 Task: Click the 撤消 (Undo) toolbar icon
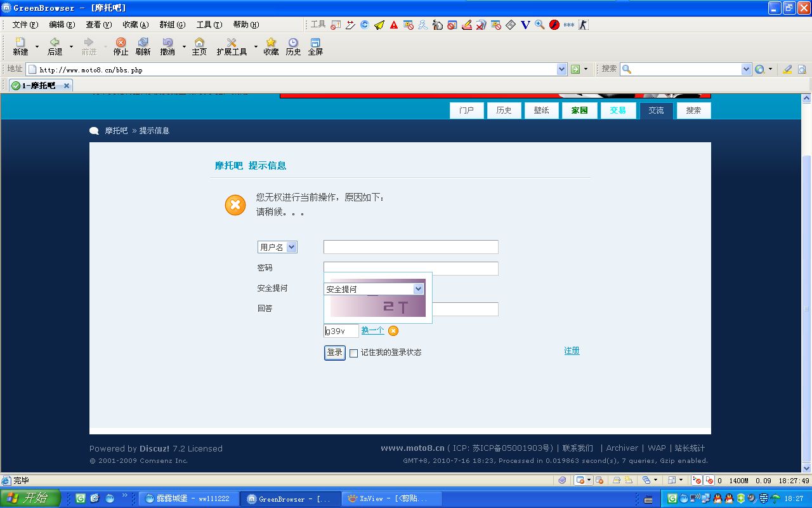point(167,46)
